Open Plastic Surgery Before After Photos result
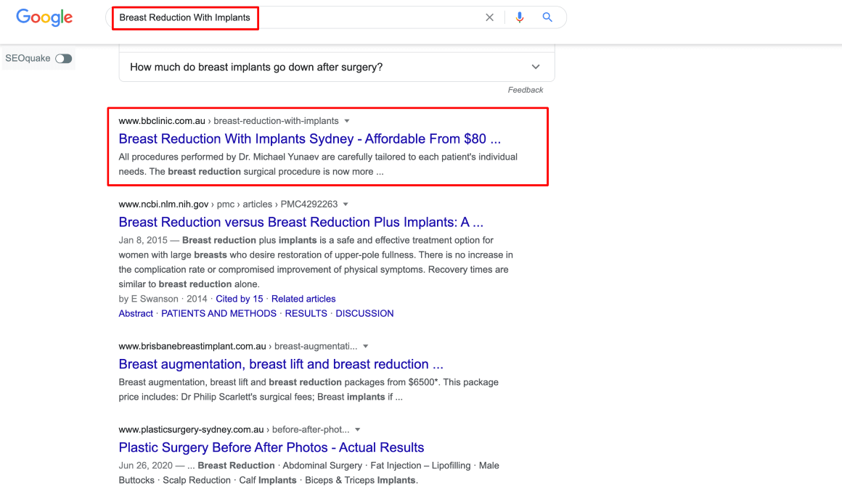The width and height of the screenshot is (842, 504). 271,447
